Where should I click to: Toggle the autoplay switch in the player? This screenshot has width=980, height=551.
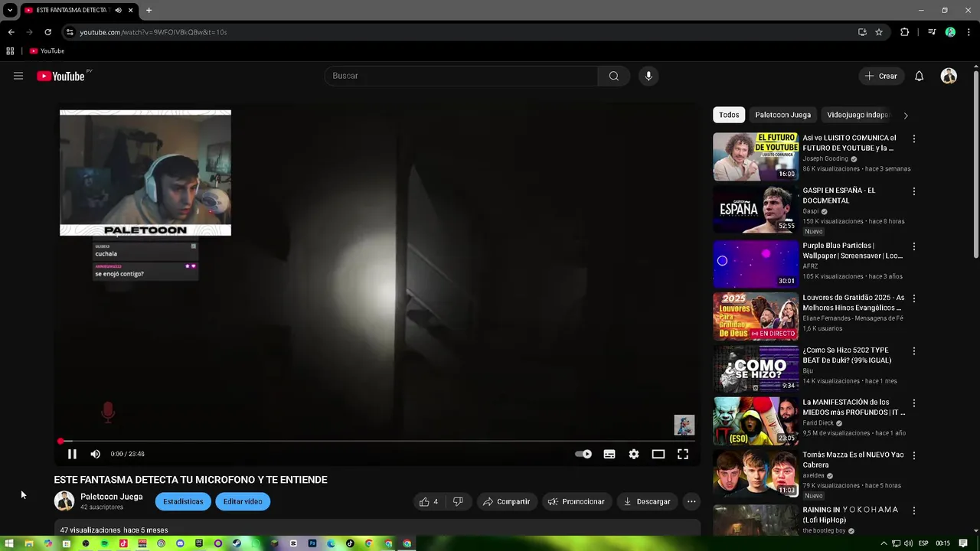tap(583, 454)
